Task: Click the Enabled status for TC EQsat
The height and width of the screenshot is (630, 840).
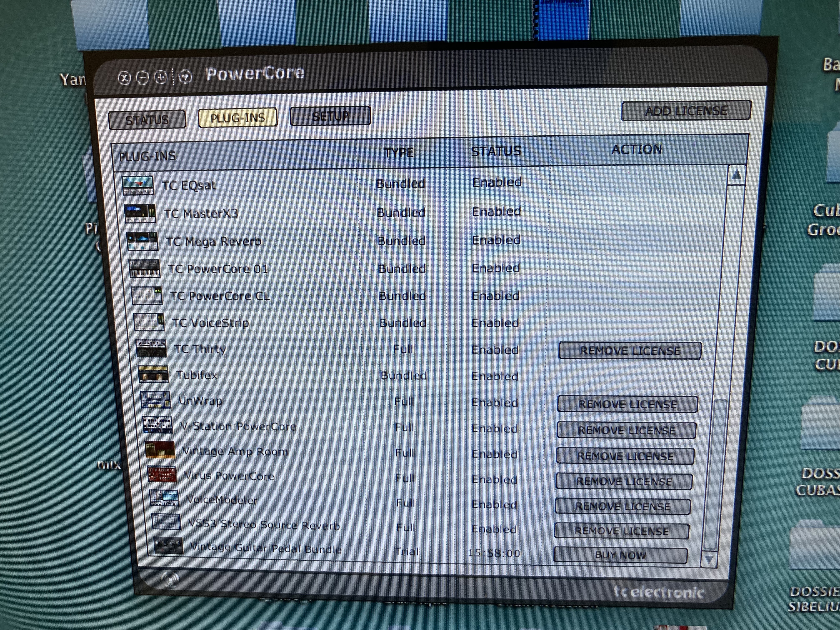Action: 497,182
